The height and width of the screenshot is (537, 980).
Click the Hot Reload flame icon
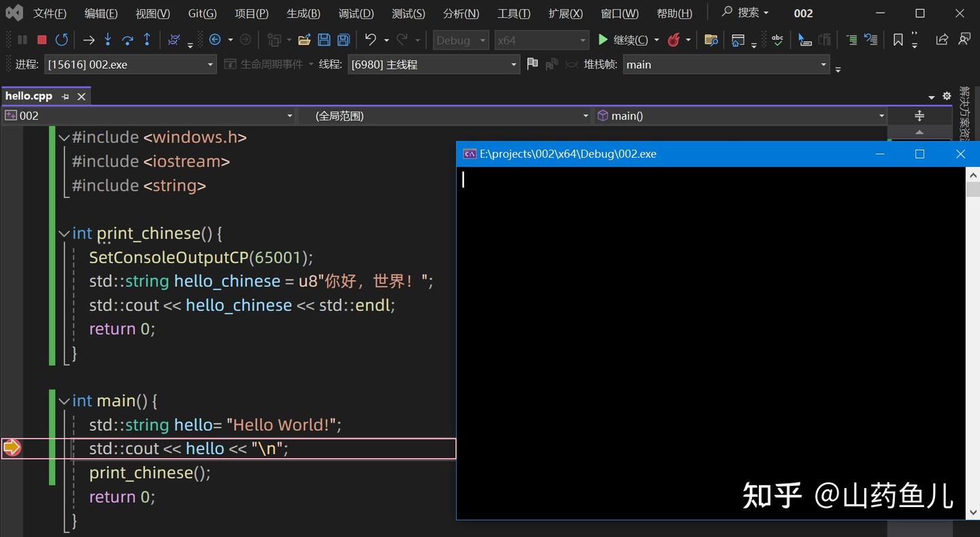pos(674,40)
